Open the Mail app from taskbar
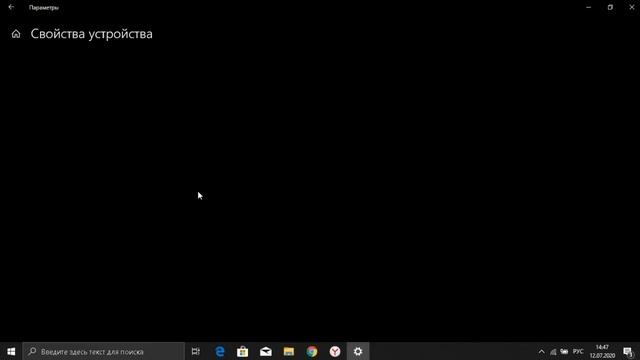The width and height of the screenshot is (640, 360). click(266, 351)
